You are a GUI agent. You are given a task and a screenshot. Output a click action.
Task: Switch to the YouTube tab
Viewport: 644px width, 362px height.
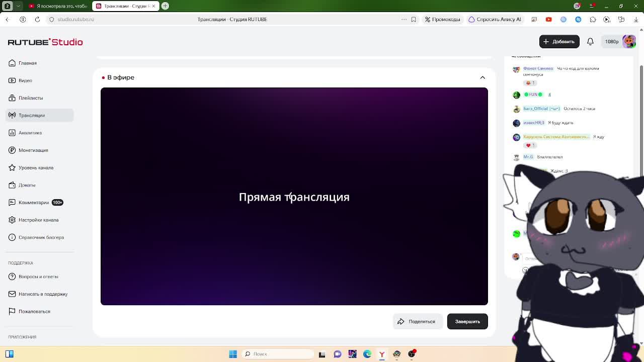pos(58,6)
